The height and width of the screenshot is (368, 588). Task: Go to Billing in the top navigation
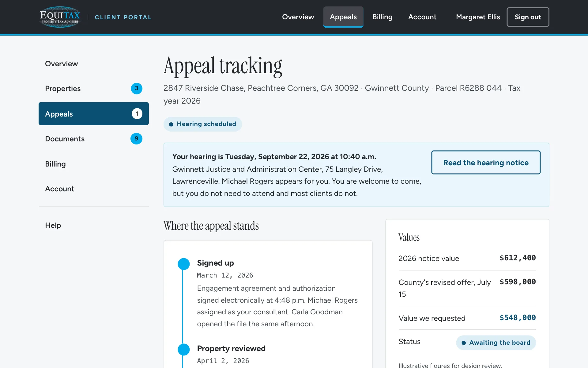(382, 17)
